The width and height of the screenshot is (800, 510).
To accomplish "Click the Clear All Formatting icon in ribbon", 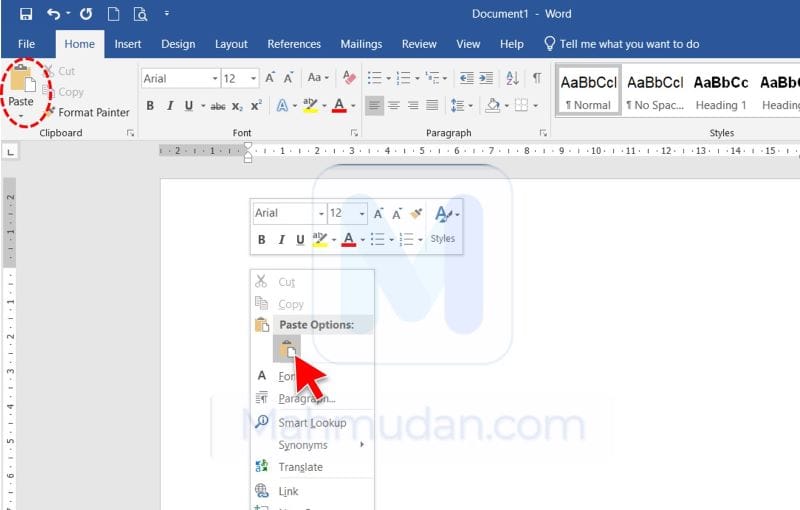I will [349, 78].
